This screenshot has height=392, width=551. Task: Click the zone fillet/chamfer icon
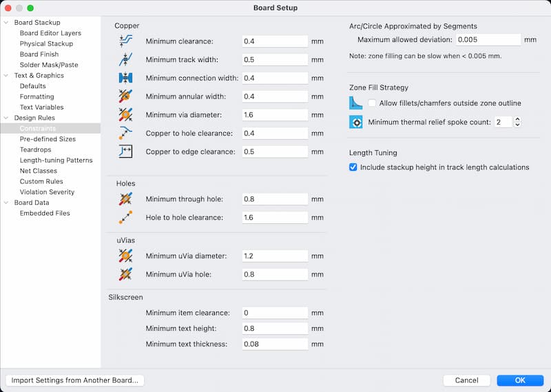pos(356,103)
